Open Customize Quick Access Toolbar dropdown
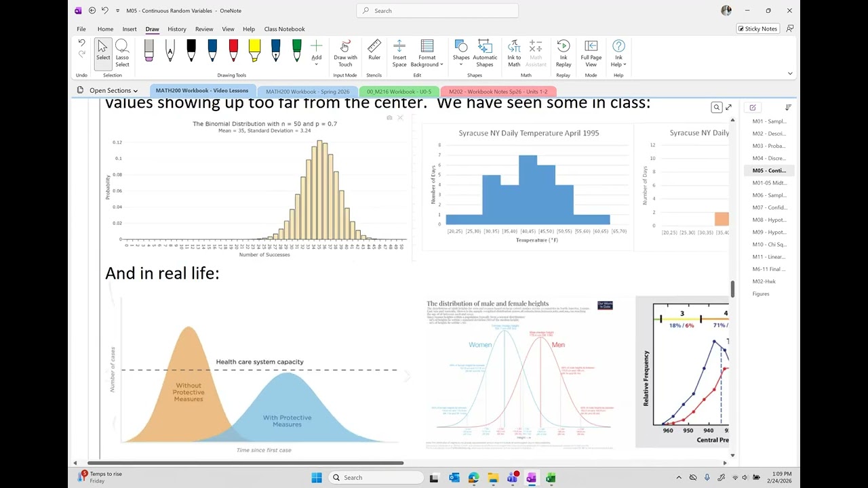The height and width of the screenshot is (488, 868). 118,11
